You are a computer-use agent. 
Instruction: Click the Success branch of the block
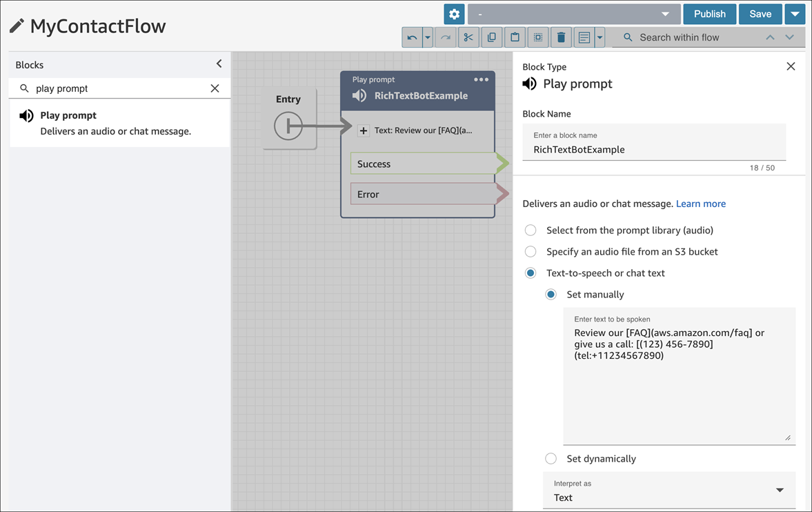[x=424, y=164]
